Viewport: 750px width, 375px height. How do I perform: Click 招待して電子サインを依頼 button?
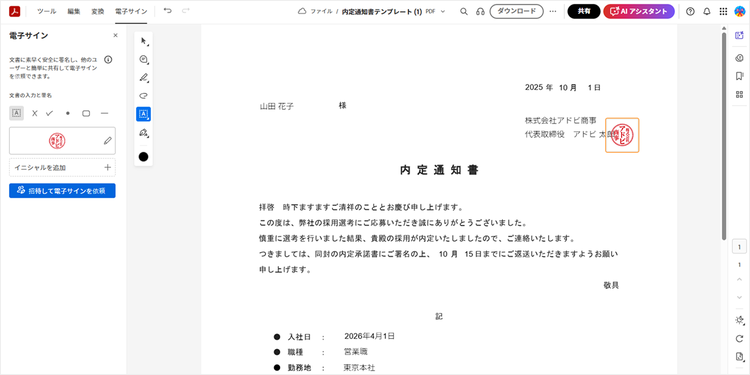[x=62, y=190]
